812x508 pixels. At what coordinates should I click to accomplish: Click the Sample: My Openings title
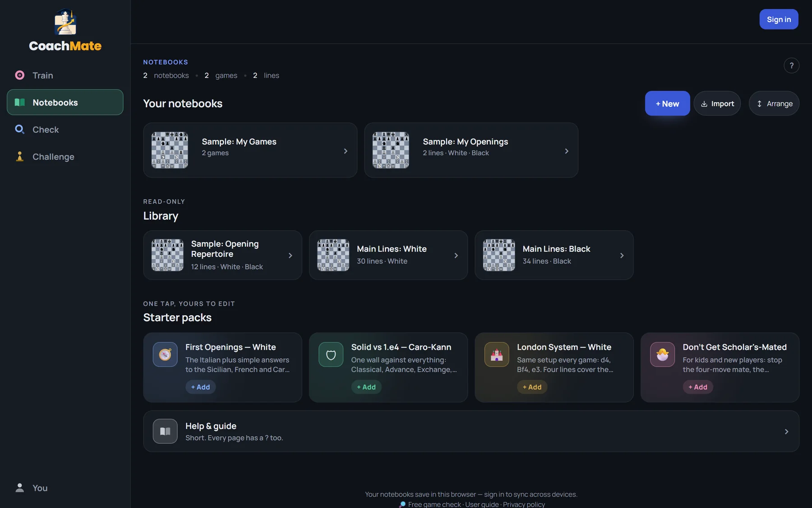[x=466, y=142]
